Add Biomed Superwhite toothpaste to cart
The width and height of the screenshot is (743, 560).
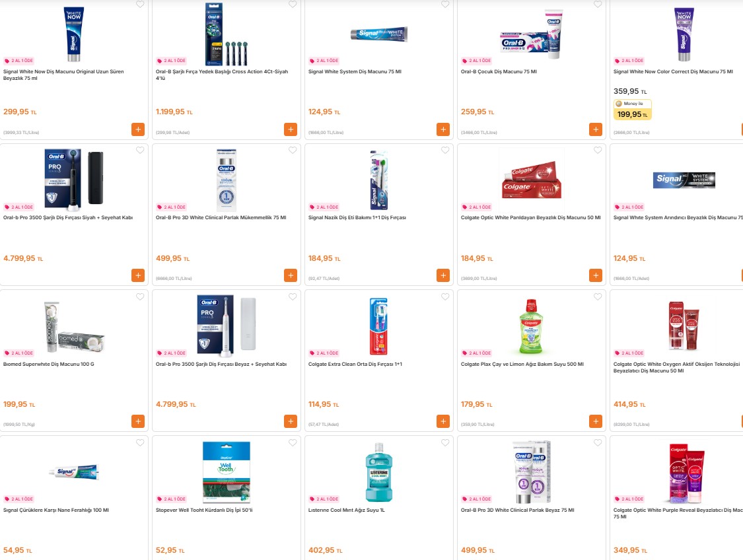click(x=138, y=421)
